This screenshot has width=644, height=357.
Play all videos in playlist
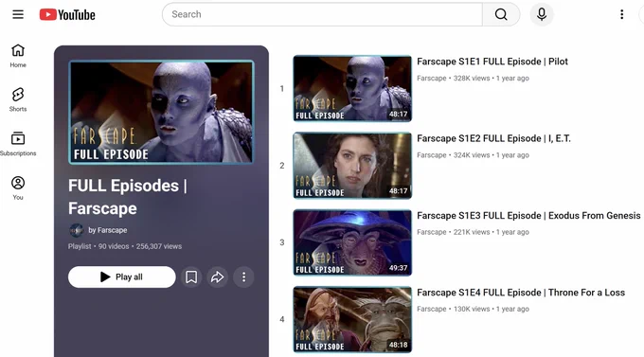121,277
